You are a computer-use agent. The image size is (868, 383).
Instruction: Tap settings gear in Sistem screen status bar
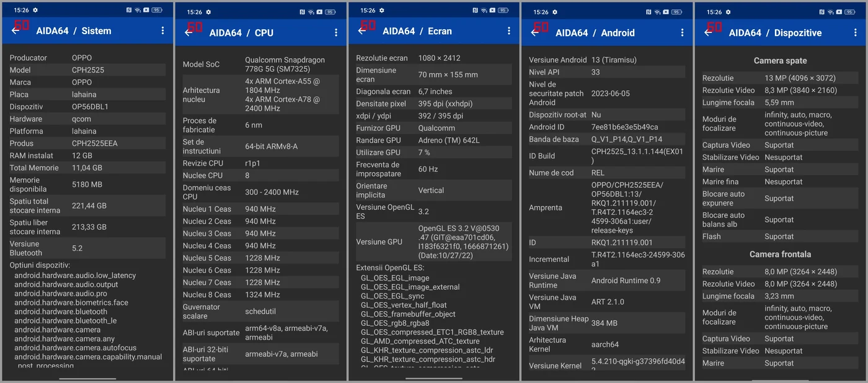[35, 11]
